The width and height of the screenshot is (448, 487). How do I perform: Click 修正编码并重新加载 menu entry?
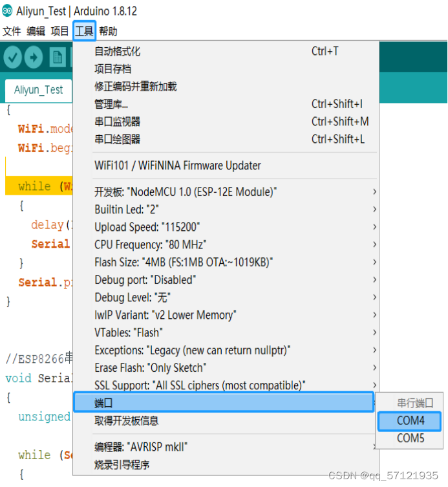[x=226, y=87]
